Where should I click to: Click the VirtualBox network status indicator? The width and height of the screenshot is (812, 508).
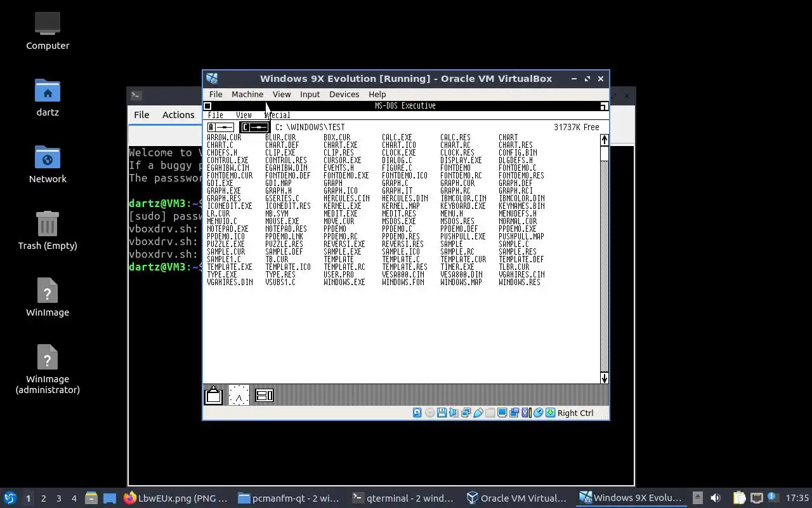tap(466, 413)
